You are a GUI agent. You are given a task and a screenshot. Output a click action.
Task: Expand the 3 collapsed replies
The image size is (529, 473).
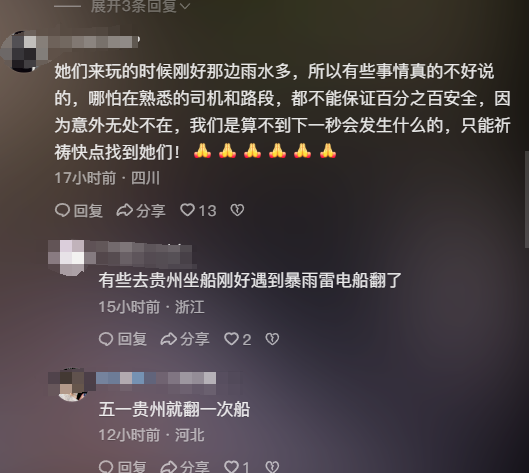(x=140, y=6)
